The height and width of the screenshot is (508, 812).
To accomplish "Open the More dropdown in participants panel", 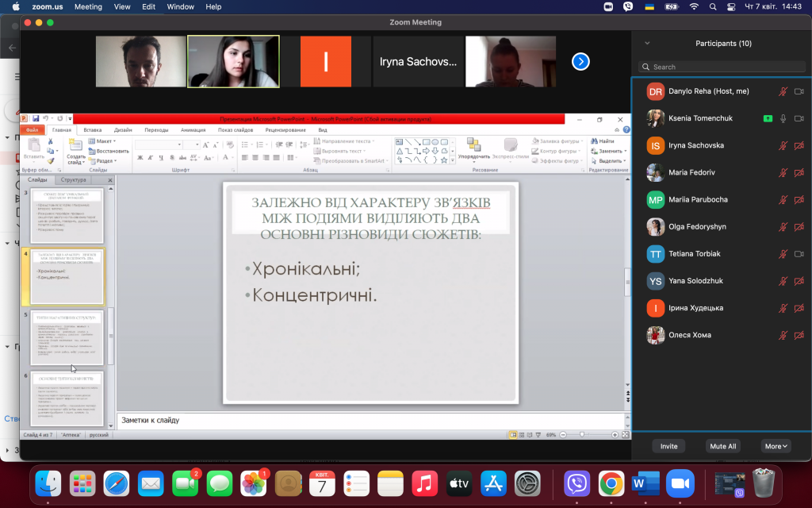I will click(x=776, y=446).
